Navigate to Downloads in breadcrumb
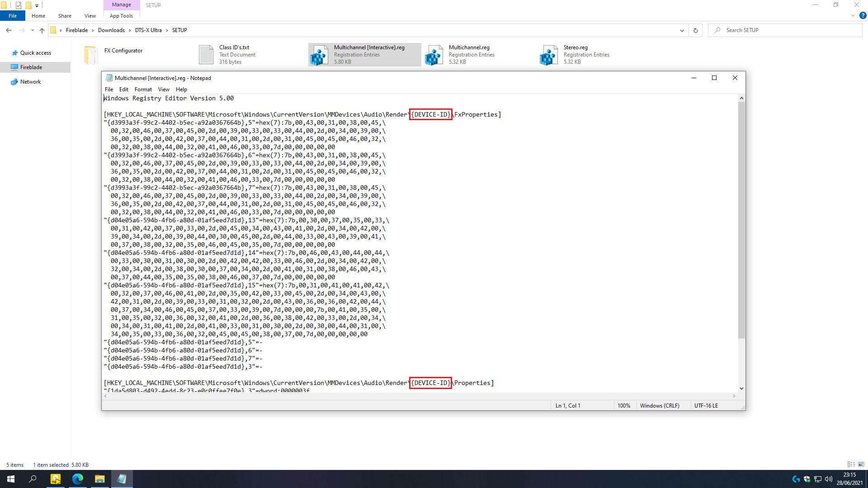868x488 pixels. pos(111,30)
